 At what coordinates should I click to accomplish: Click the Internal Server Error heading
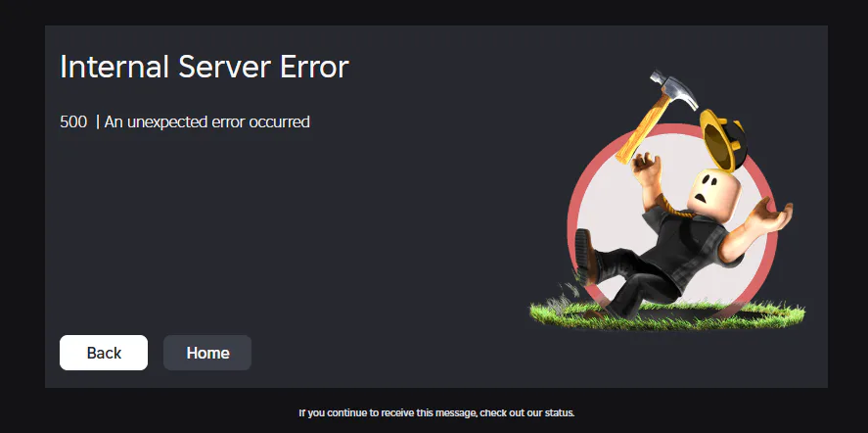pos(205,67)
